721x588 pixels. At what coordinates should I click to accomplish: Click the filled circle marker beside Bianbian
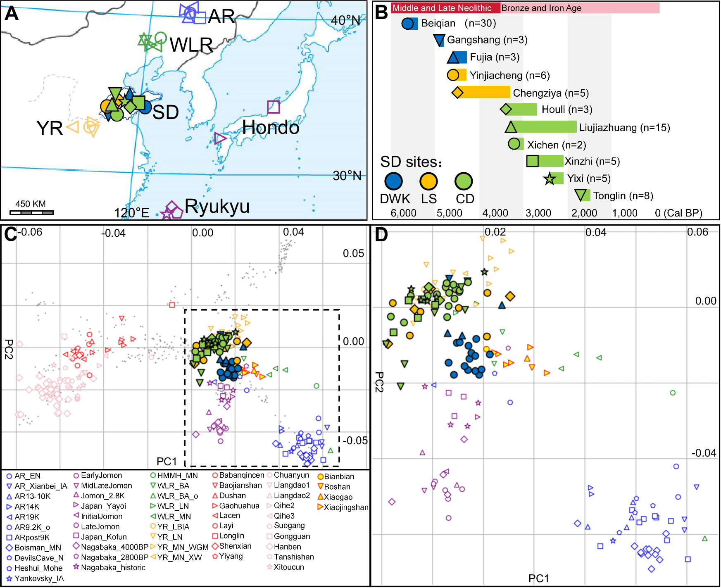pyautogui.click(x=320, y=477)
